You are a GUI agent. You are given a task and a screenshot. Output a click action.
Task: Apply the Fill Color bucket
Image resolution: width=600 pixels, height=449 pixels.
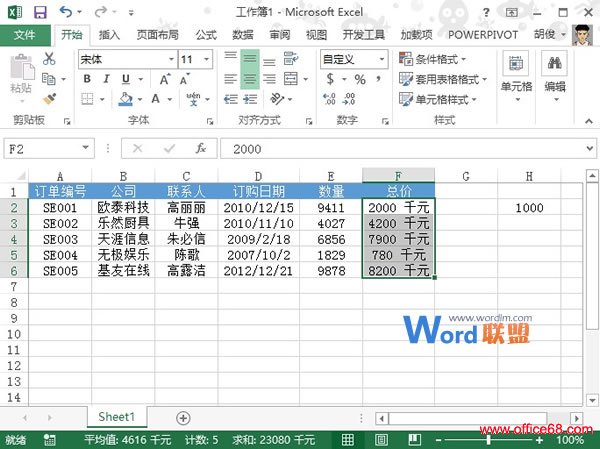pos(126,99)
